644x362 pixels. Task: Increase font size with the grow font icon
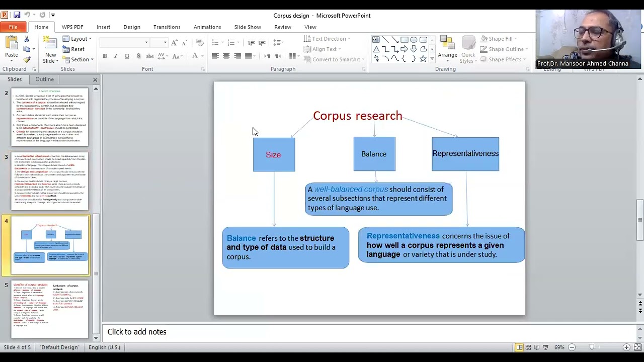point(174,42)
